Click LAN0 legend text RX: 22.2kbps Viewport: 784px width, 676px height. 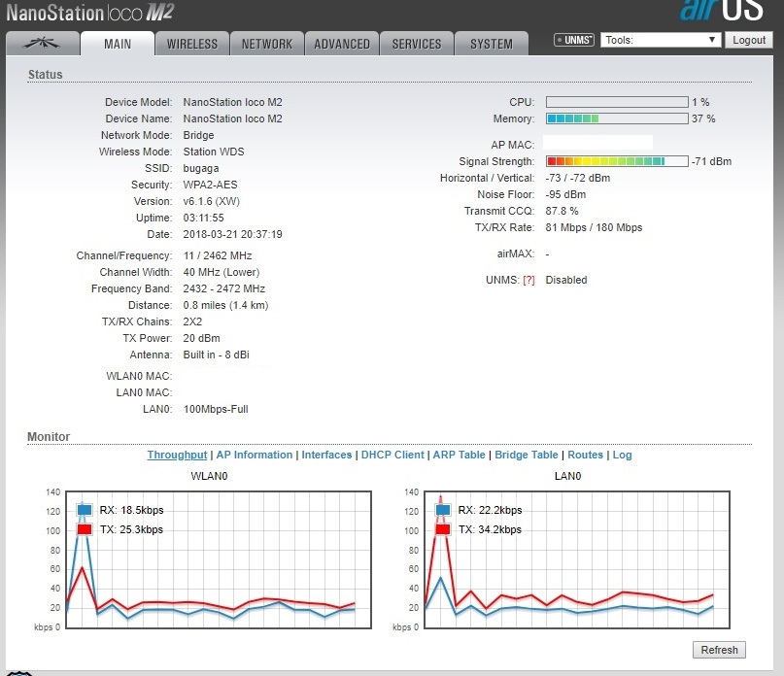(x=490, y=510)
